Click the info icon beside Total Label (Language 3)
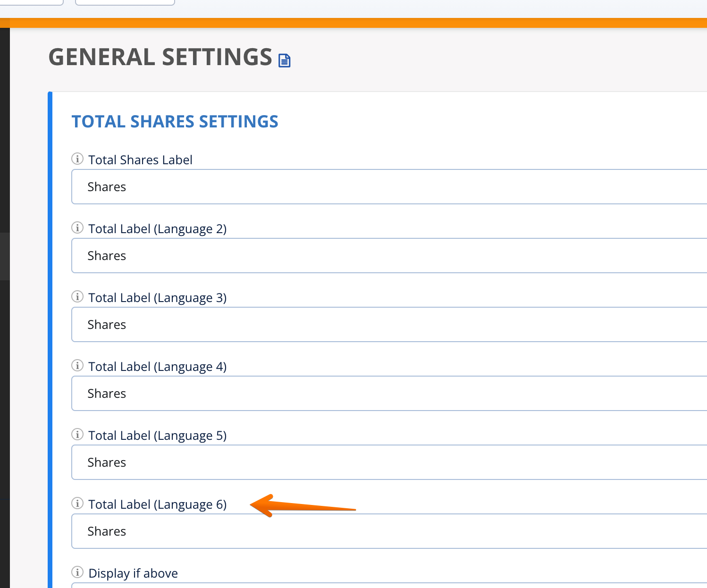707x588 pixels. [77, 297]
